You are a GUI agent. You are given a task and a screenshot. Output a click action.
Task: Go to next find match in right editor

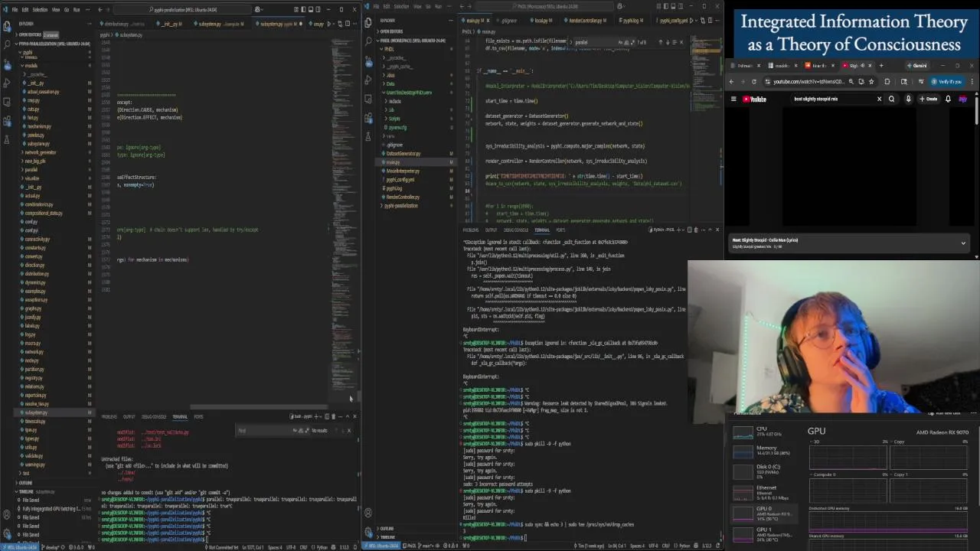pyautogui.click(x=668, y=42)
